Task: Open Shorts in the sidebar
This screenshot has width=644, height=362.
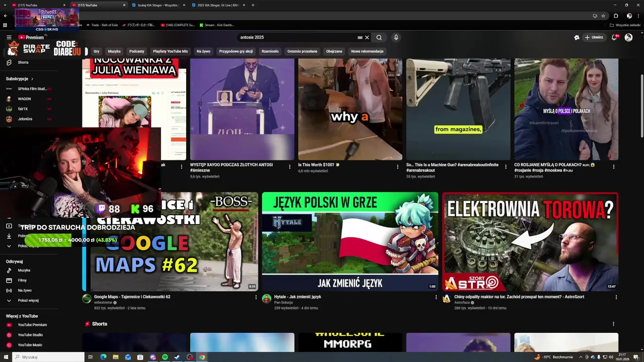Action: pos(23,62)
